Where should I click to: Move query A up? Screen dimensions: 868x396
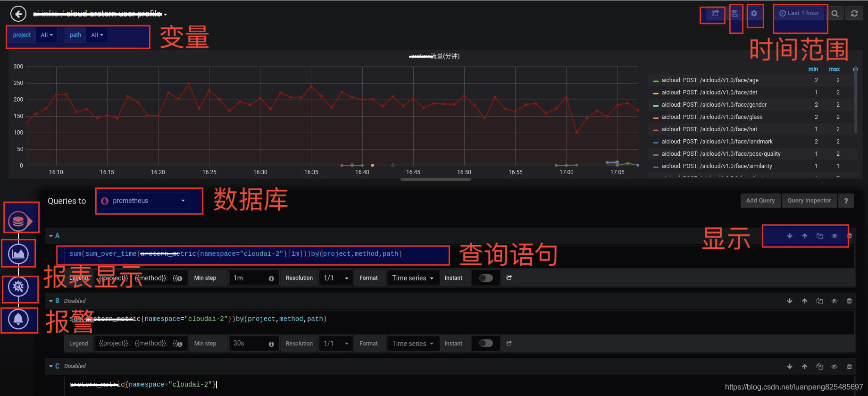point(805,236)
